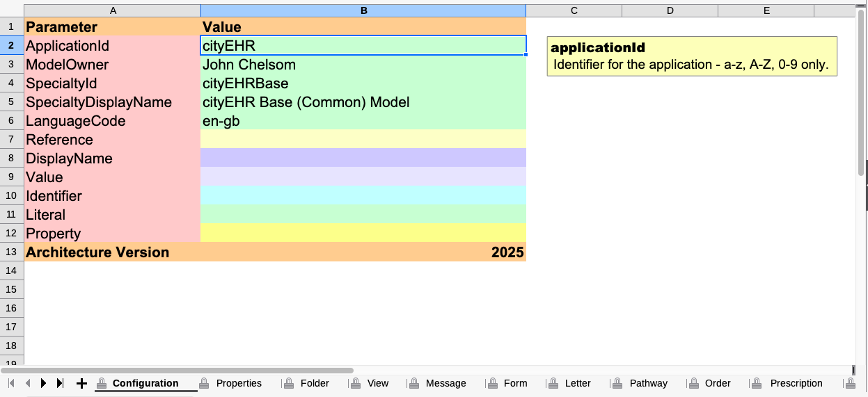Click select-all corner box of the sheet
The width and height of the screenshot is (868, 397).
coord(12,10)
